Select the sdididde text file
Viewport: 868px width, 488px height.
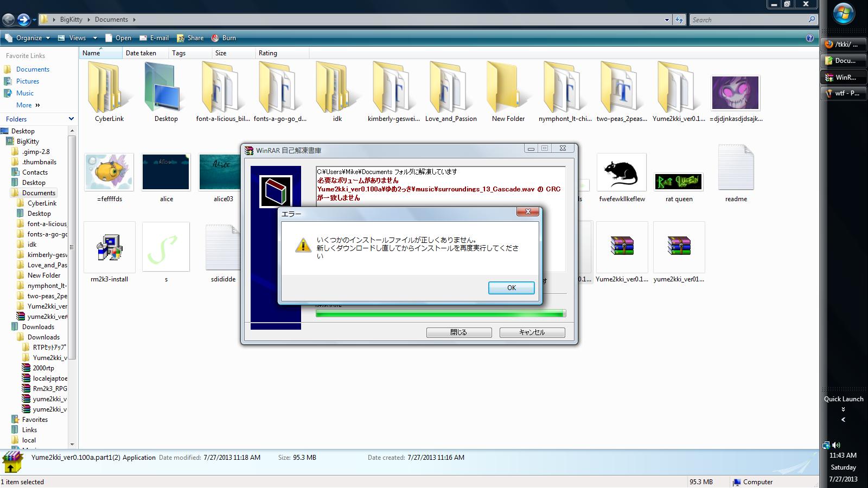[223, 247]
